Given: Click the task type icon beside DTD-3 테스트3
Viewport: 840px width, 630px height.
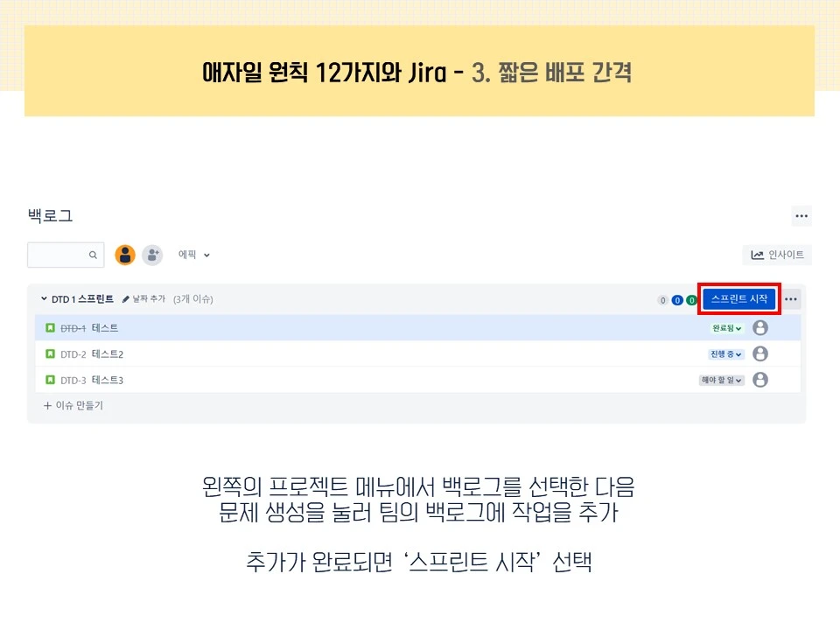Looking at the screenshot, I should pyautogui.click(x=48, y=380).
